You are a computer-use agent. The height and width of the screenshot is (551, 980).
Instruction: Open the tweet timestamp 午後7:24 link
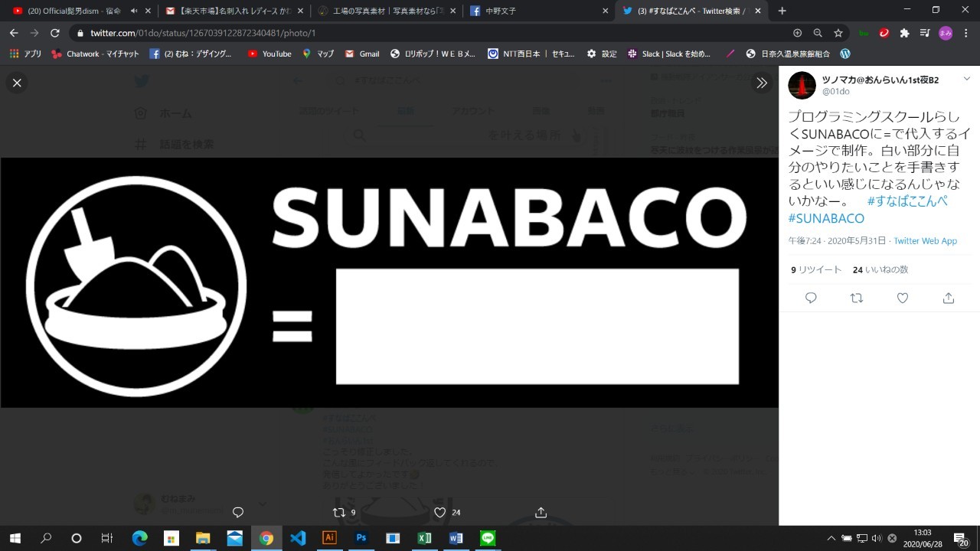click(837, 241)
